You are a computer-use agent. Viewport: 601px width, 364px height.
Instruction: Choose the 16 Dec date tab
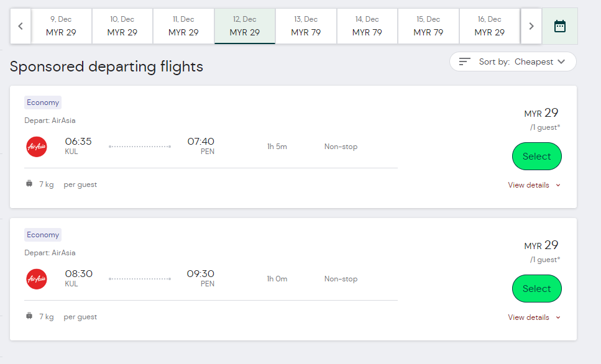coord(489,26)
